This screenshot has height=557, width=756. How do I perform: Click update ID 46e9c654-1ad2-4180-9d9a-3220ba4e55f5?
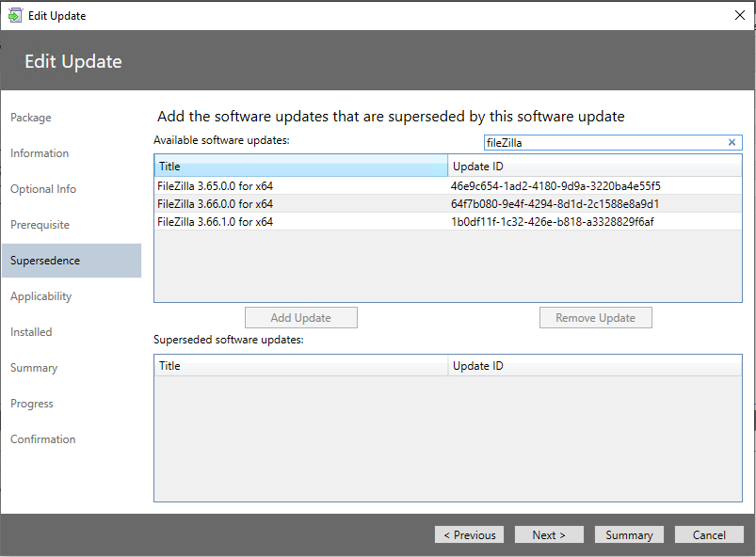pos(555,186)
